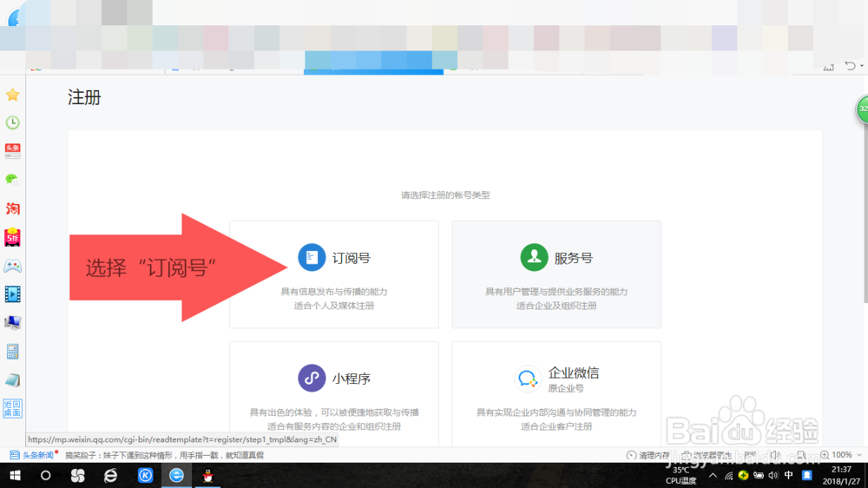Select the 小程序 account type card
Viewport: 868px width, 488px height.
334,394
